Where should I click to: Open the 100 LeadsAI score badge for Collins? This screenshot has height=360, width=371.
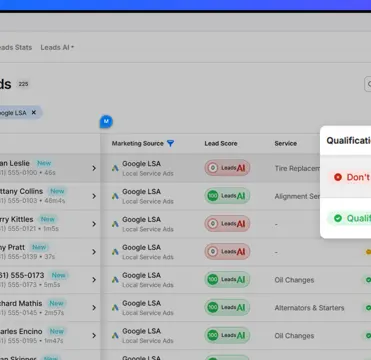point(227,196)
